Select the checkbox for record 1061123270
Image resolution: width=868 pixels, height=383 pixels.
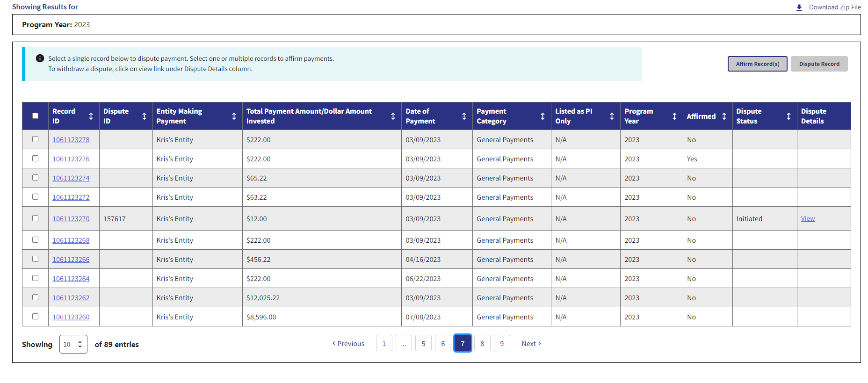point(36,218)
